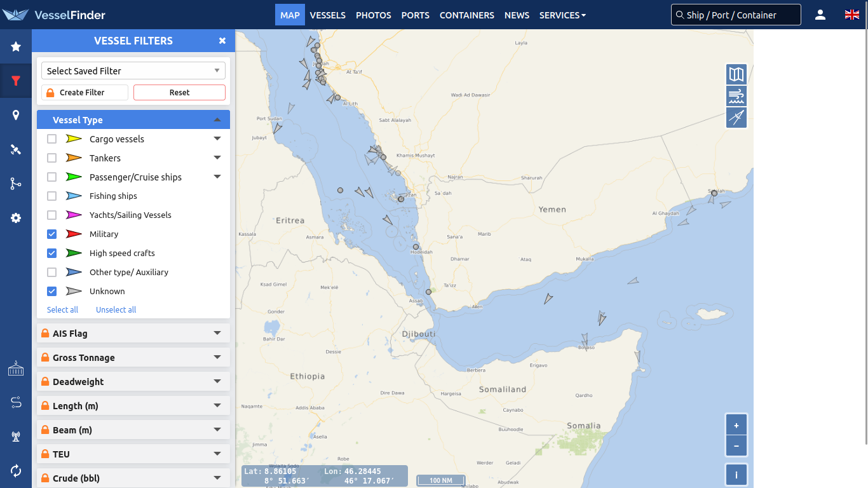Check the Other type/ Auxiliary checkbox

[52, 272]
